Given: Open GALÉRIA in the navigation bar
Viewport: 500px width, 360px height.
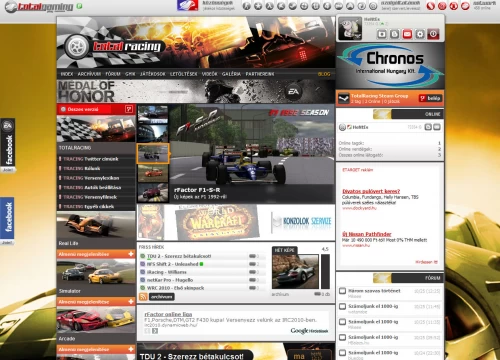Looking at the screenshot, I should (x=231, y=74).
